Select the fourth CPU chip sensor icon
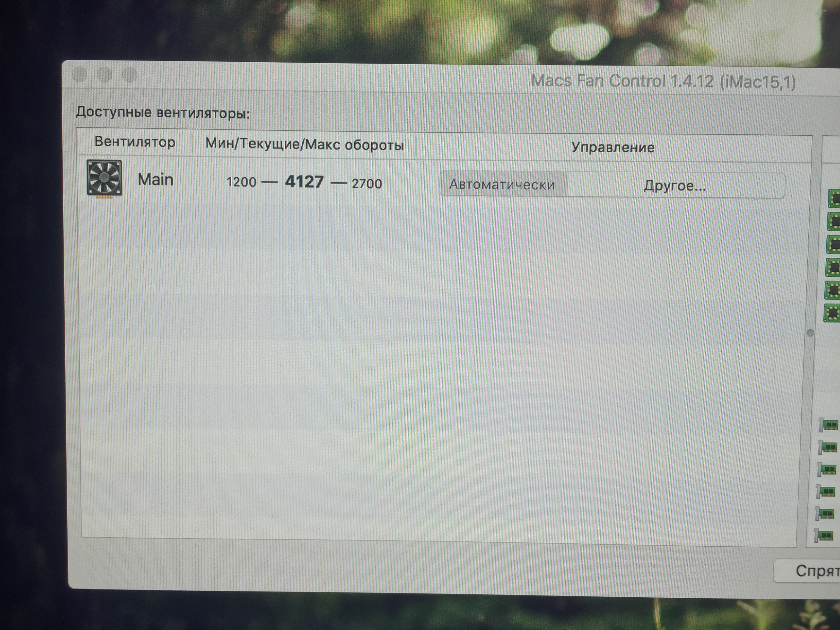840x630 pixels. (833, 268)
